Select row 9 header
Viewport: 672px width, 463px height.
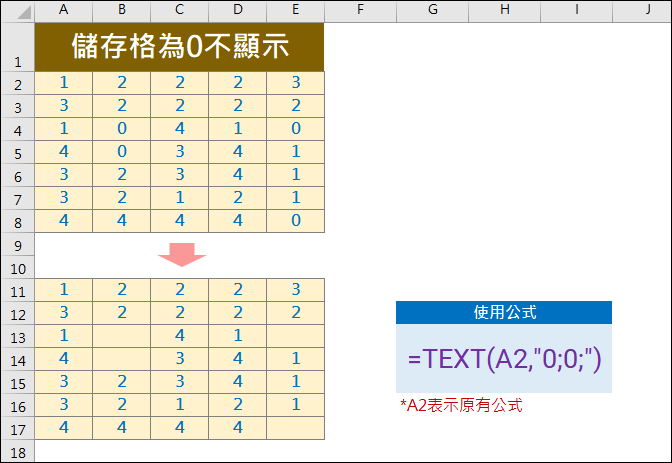18,244
